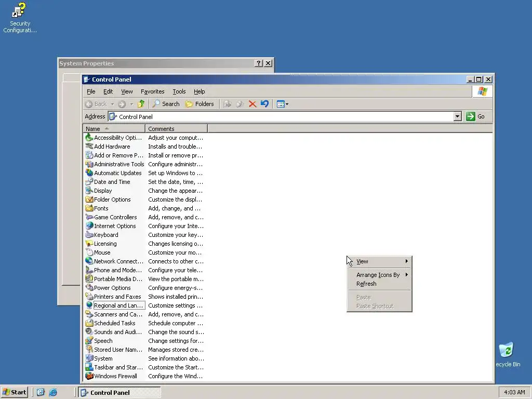Viewport: 532px width, 399px height.
Task: Click the Fonts folder icon
Action: tap(89, 208)
